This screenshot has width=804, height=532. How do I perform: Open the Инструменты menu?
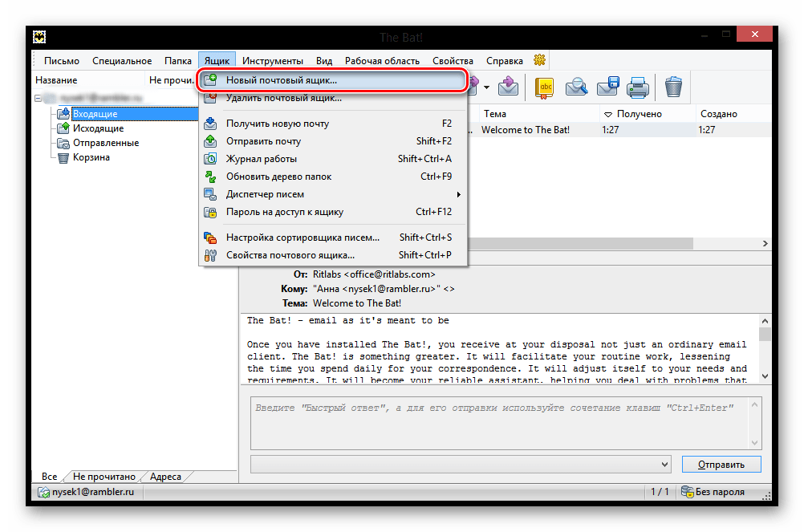coord(272,60)
